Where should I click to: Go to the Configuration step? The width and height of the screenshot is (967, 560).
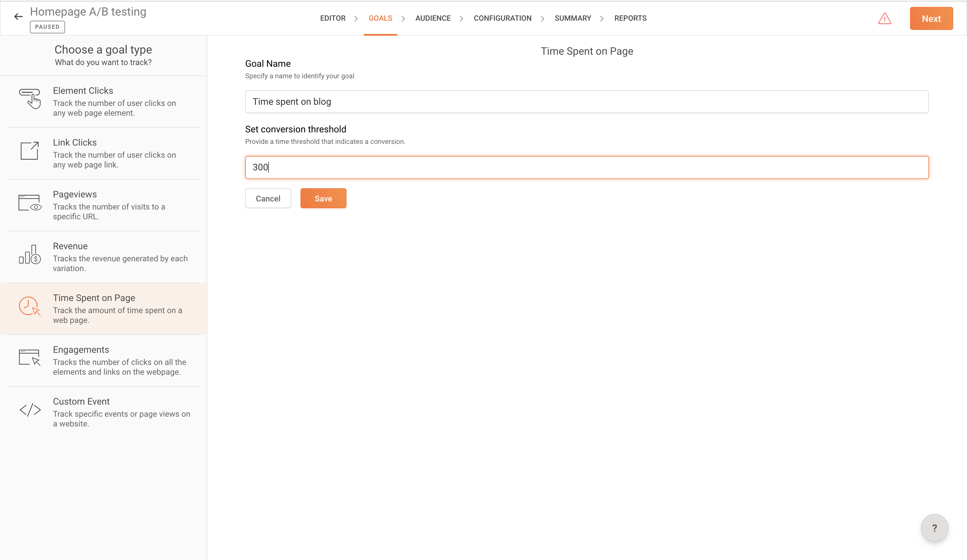502,18
